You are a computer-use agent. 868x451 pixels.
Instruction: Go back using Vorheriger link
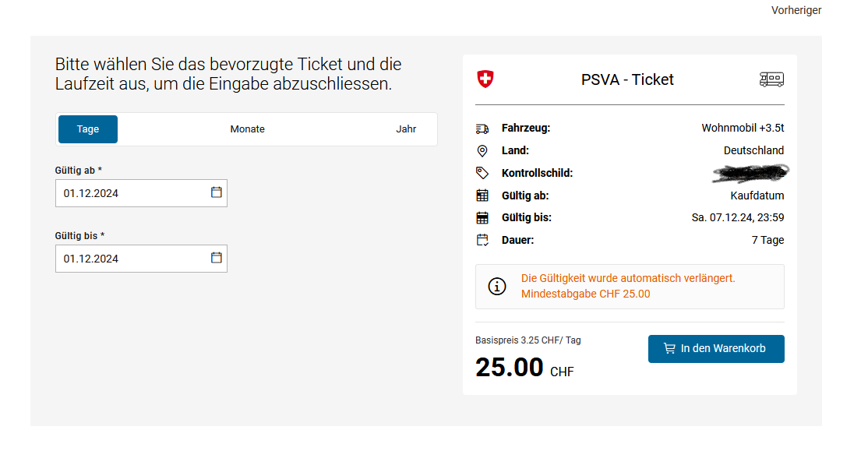tap(796, 10)
